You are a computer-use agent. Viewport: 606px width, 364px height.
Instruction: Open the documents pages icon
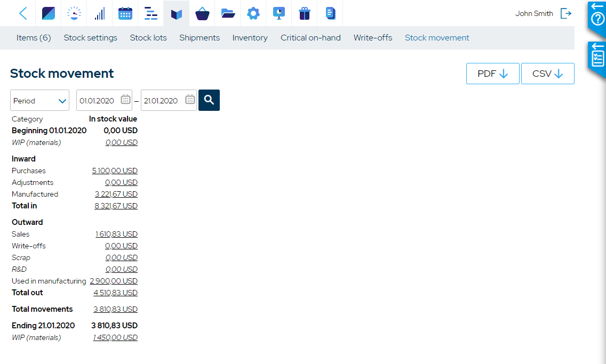[330, 13]
